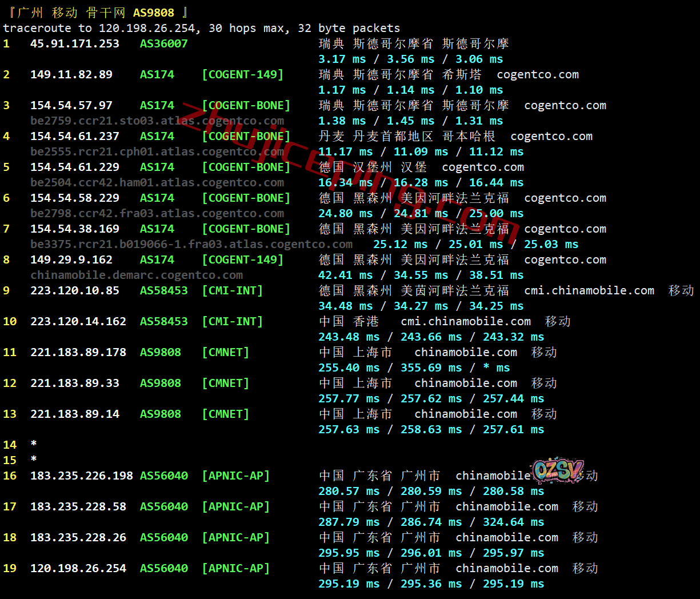Click the [CMI-INT] tag on hop 10
The height and width of the screenshot is (599, 700).
point(232,321)
